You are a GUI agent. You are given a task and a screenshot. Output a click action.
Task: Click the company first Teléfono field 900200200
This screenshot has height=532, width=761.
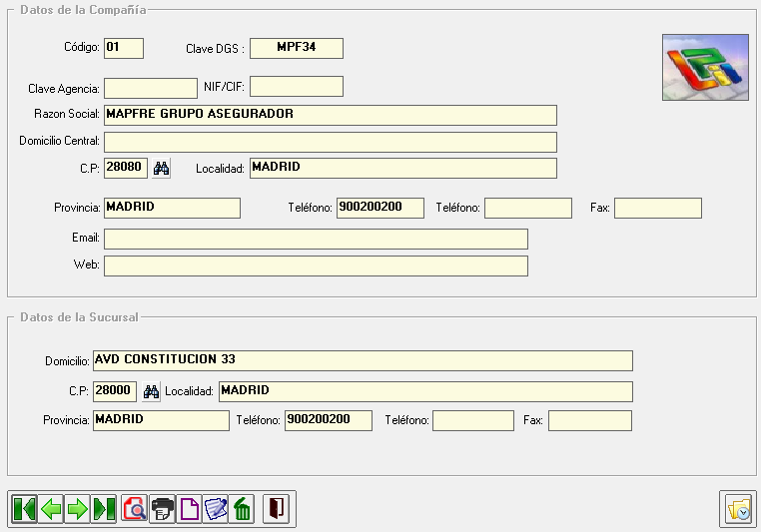point(380,208)
